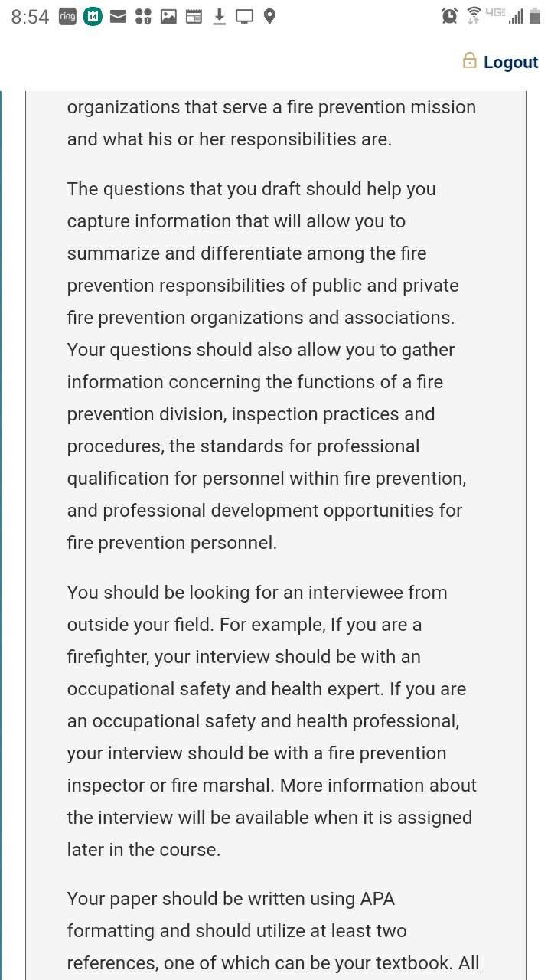Viewport: 551px width, 980px height.
Task: Tap the battery status icon
Action: point(534,16)
